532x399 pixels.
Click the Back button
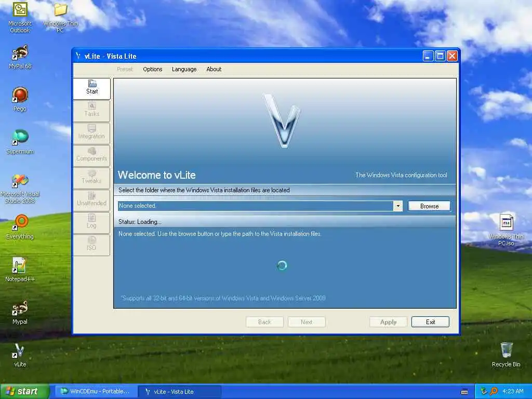click(264, 322)
